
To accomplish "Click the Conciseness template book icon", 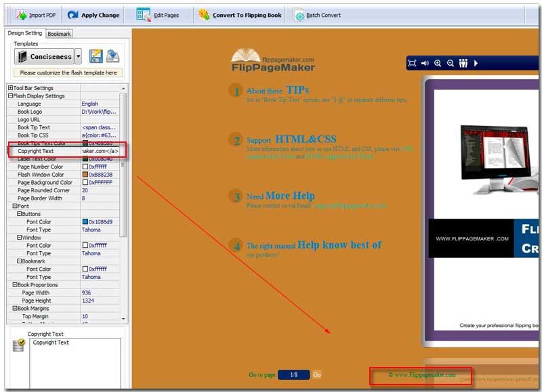I will click(22, 56).
